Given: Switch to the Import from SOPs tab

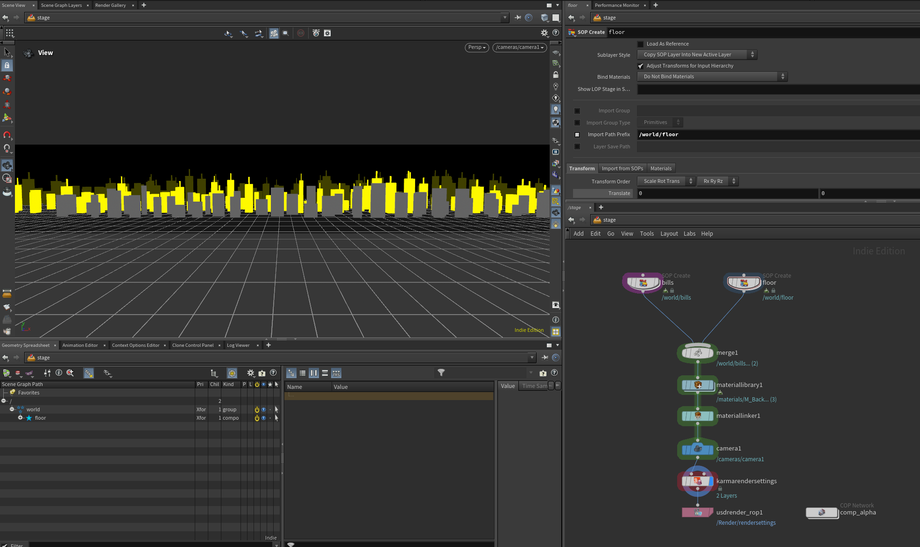Looking at the screenshot, I should coord(622,169).
